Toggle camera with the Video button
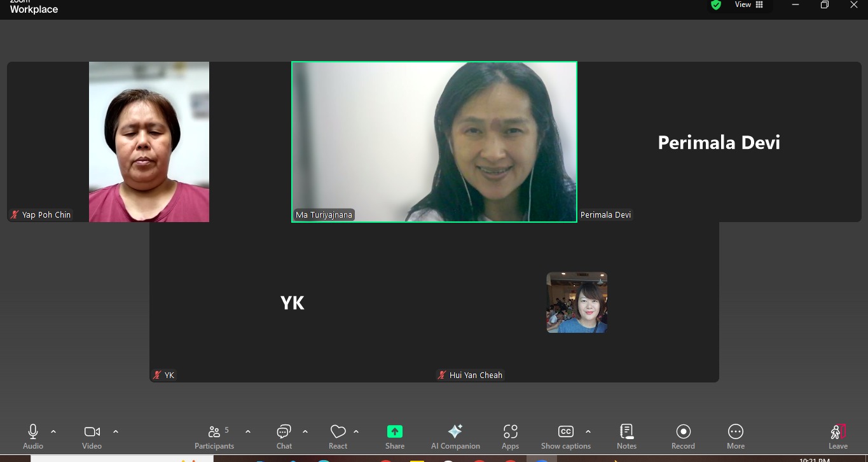 tap(92, 432)
